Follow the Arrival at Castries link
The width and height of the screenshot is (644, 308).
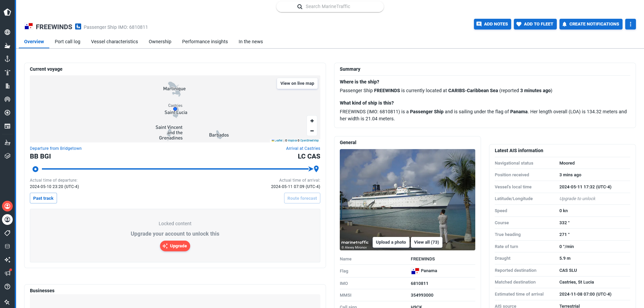point(303,148)
